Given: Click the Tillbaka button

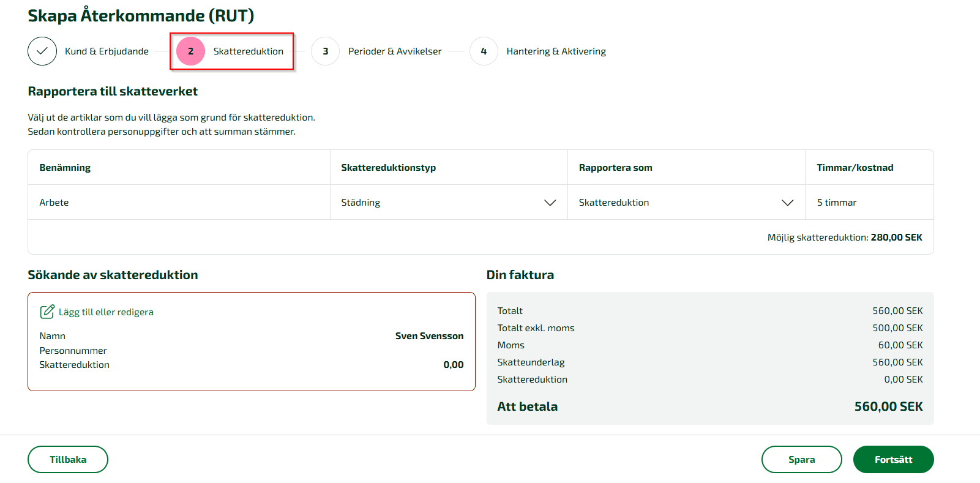Looking at the screenshot, I should [x=68, y=460].
